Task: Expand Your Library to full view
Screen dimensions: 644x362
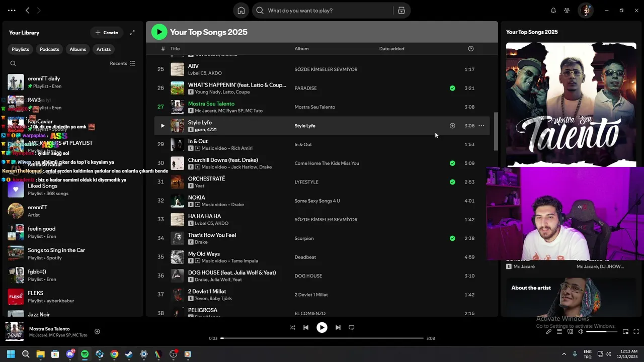Action: click(x=132, y=33)
